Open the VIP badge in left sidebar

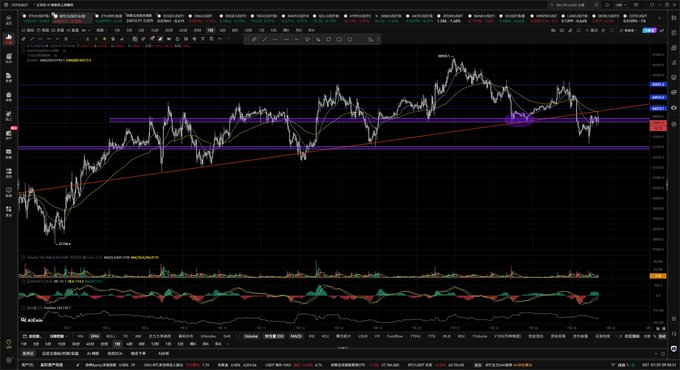click(8, 344)
